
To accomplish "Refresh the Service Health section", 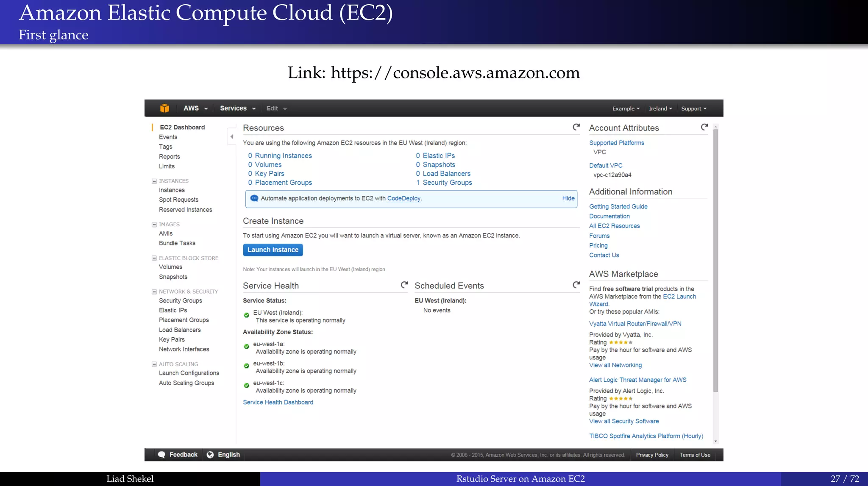I will pos(404,285).
